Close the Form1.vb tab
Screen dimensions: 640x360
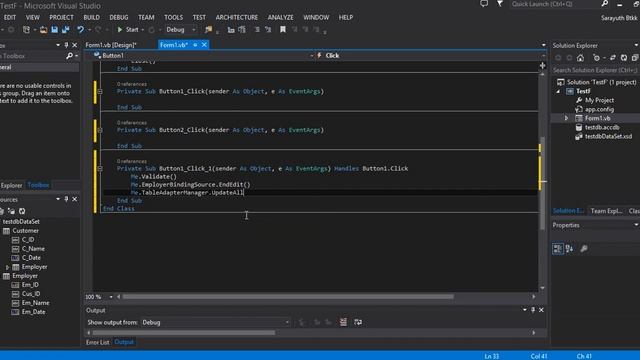coord(204,45)
